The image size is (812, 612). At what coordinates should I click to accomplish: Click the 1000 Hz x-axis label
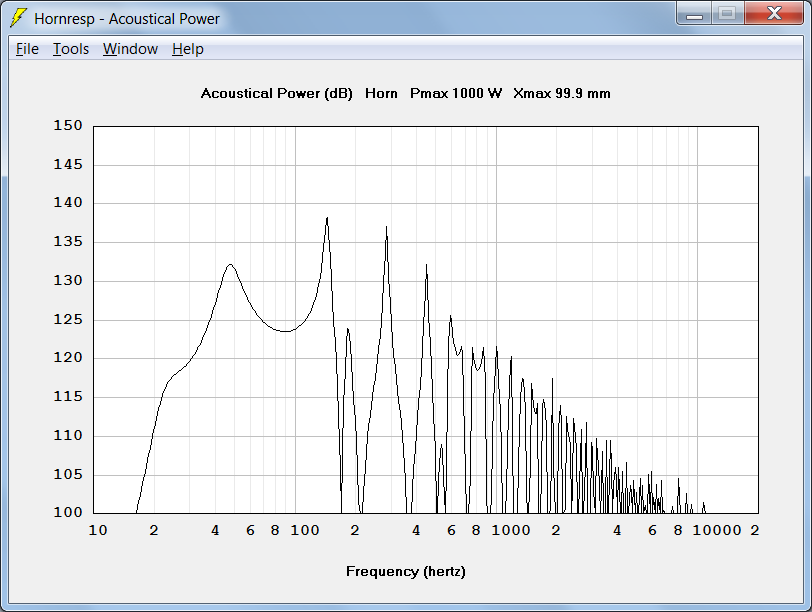pyautogui.click(x=511, y=531)
